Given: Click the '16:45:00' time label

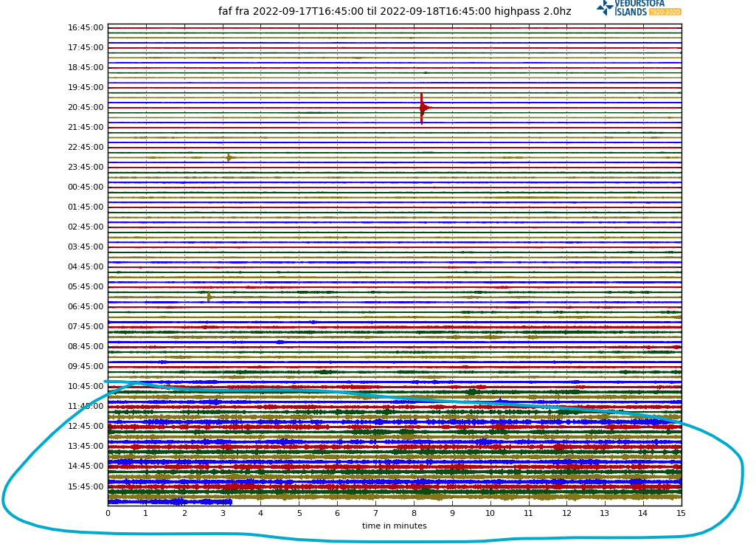Looking at the screenshot, I should pyautogui.click(x=86, y=27).
